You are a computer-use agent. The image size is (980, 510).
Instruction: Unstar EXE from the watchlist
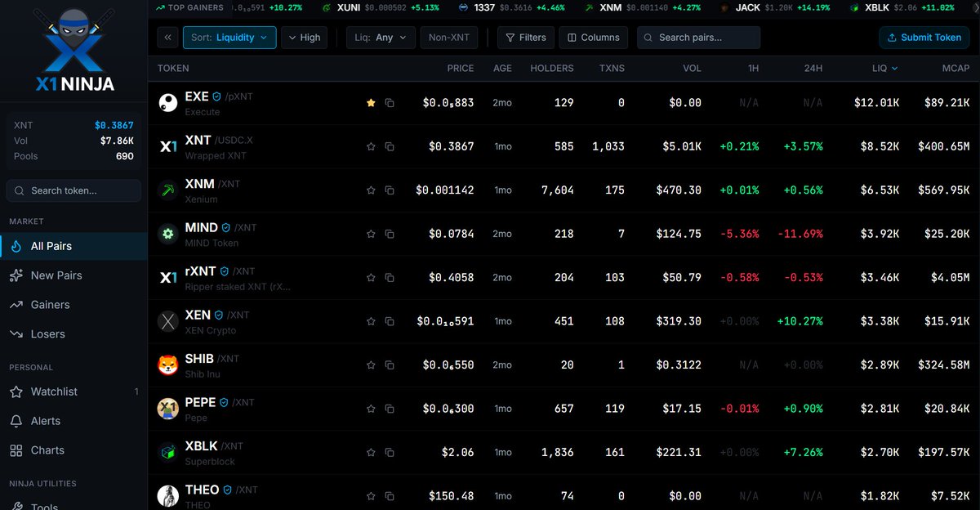point(371,103)
